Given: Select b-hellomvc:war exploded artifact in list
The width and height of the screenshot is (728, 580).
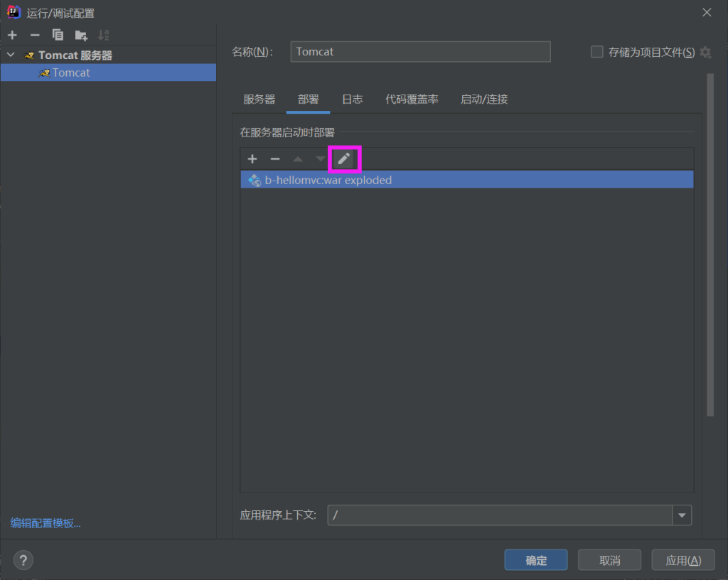Looking at the screenshot, I should click(328, 180).
